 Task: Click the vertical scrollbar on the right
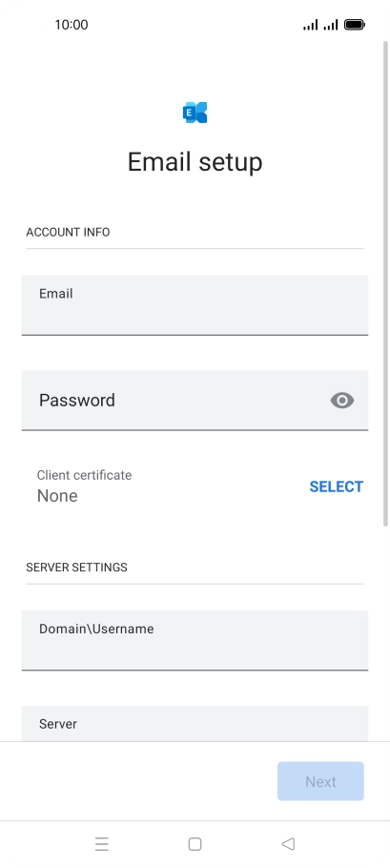point(385,283)
